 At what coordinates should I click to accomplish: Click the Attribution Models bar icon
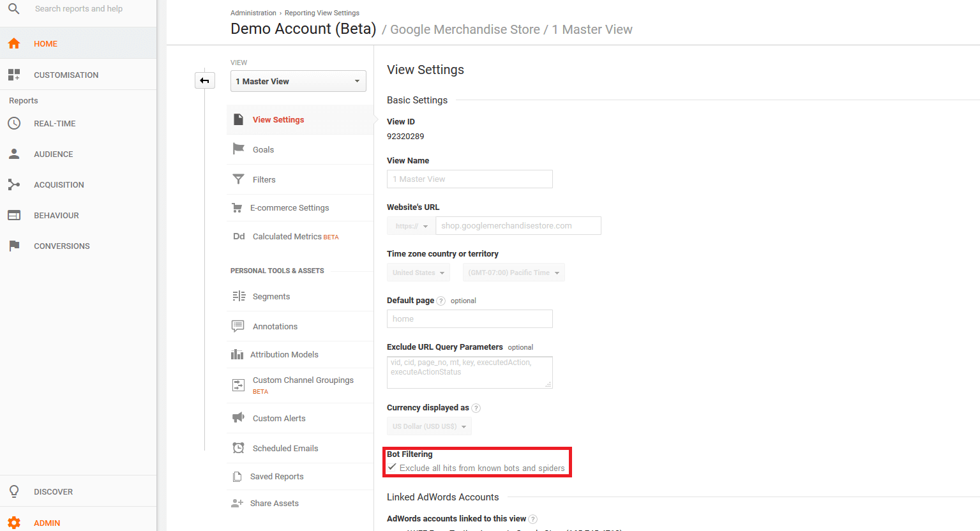tap(237, 354)
